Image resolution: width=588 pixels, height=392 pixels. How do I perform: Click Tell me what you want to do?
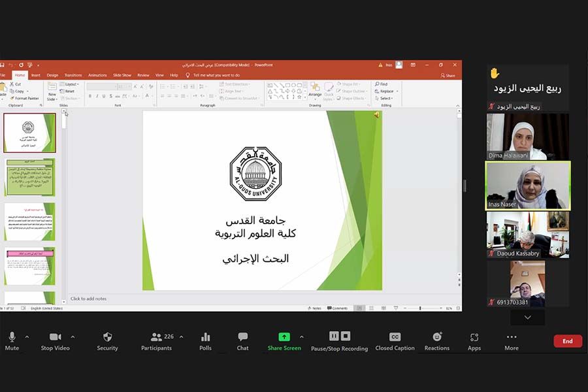(x=213, y=75)
